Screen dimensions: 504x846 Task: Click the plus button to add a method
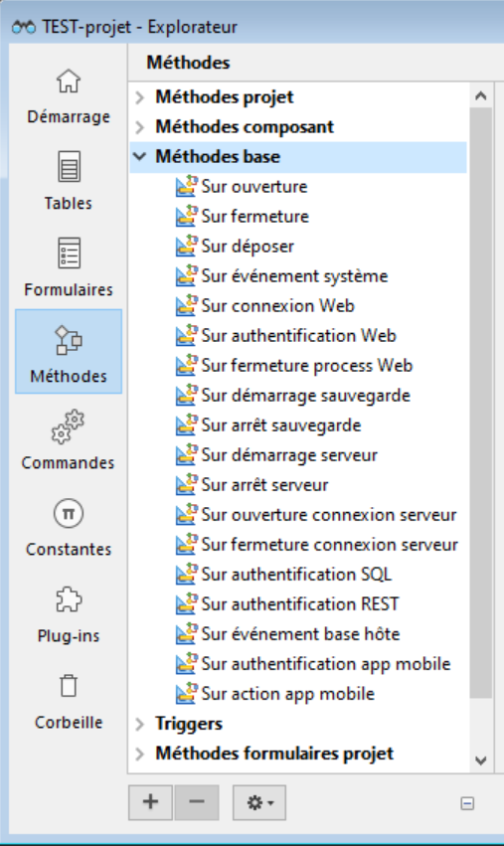click(x=150, y=803)
